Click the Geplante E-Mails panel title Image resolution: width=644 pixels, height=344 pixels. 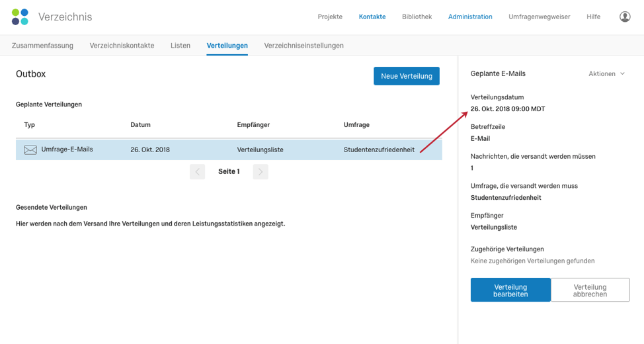(498, 74)
